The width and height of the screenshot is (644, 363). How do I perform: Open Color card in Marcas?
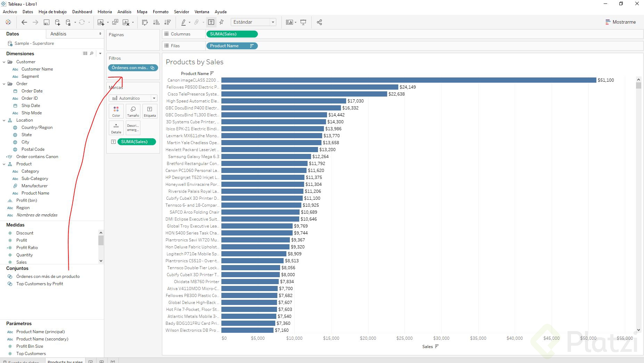[116, 111]
